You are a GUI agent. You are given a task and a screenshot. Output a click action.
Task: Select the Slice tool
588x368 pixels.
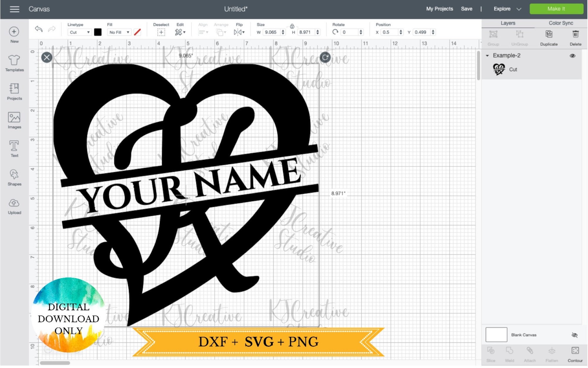point(491,353)
